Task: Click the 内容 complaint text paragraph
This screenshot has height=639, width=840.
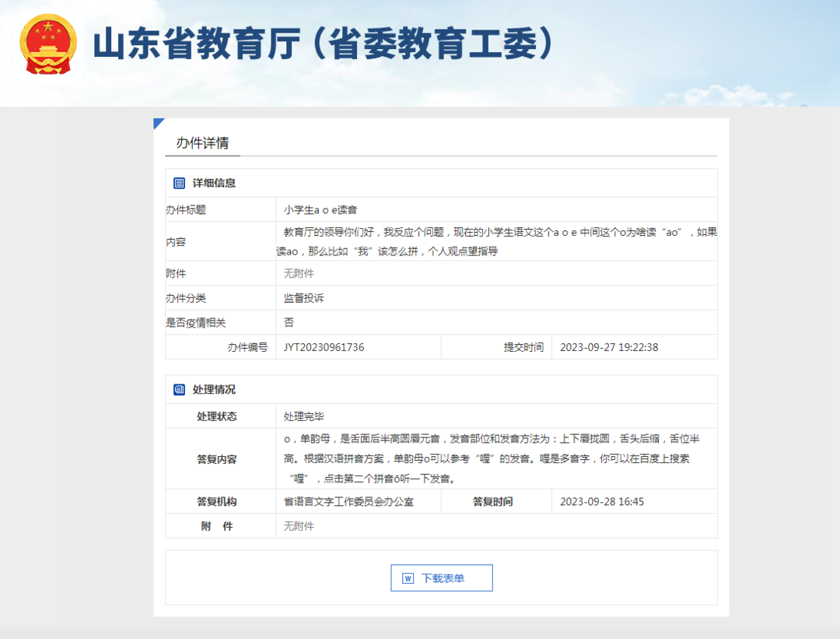Action: (498, 241)
